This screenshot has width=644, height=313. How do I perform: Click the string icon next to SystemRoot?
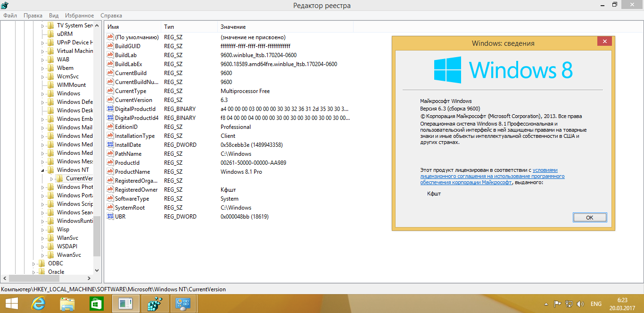point(110,208)
